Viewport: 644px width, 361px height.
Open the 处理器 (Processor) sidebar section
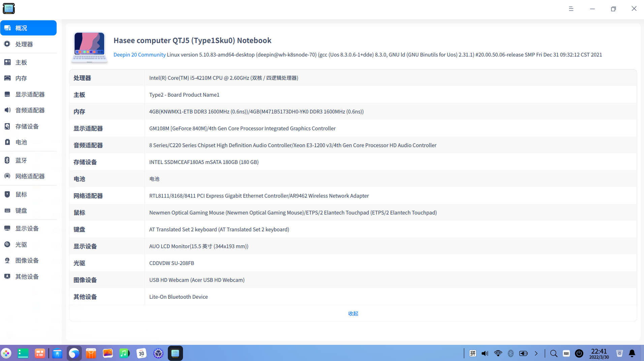tap(28, 44)
